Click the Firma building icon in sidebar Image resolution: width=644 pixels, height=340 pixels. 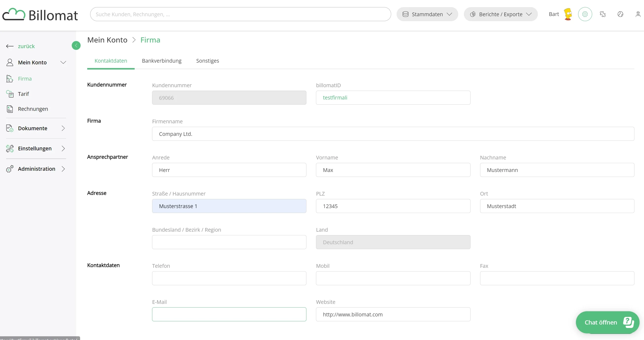pos(10,79)
